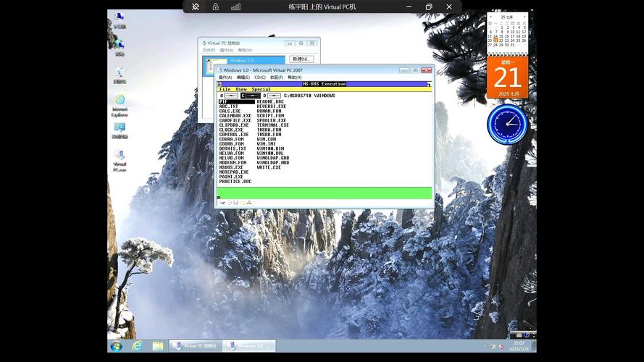Image resolution: width=644 pixels, height=362 pixels.
Task: Click the hard disk status icon at bottom of the Virtual PC window
Action: click(x=222, y=203)
